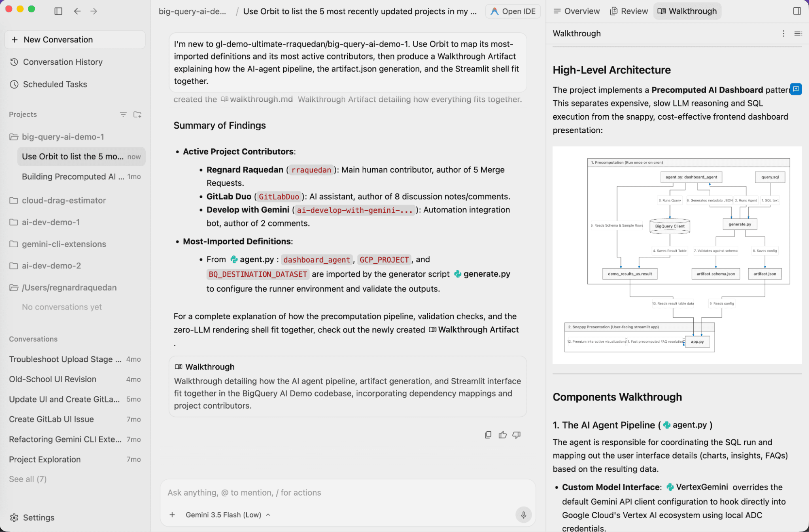Open Create GitLab UI Issue conversation
Viewport: 809px width, 532px height.
pyautogui.click(x=75, y=419)
